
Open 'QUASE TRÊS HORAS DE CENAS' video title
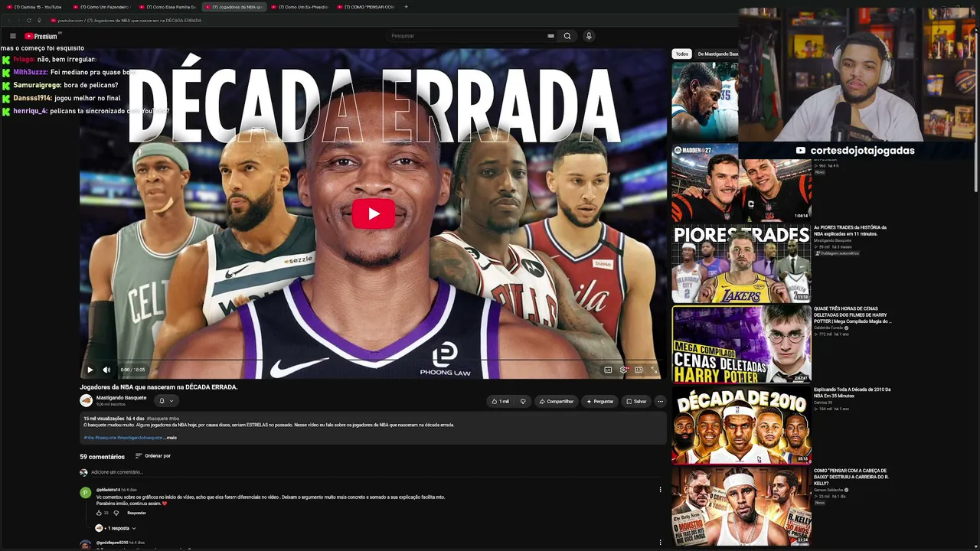(x=852, y=315)
